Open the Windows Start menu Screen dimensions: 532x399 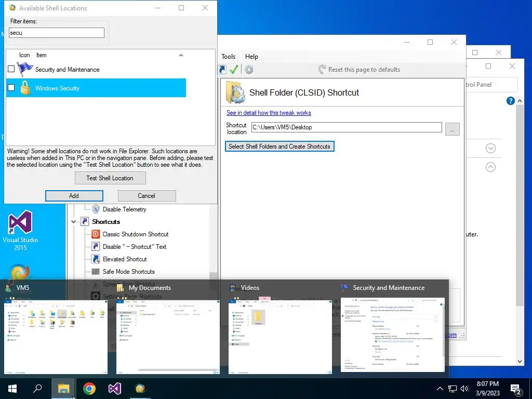(12, 389)
